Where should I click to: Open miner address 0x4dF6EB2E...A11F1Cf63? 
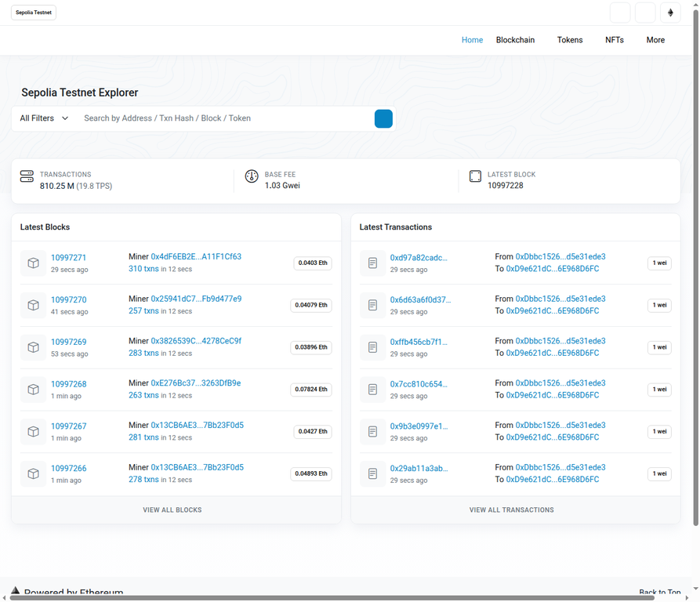pos(196,256)
